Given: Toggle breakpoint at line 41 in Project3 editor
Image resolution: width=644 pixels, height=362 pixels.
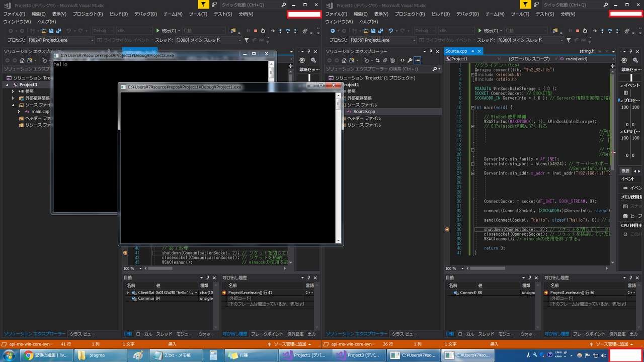Looking at the screenshot, I should [x=125, y=253].
